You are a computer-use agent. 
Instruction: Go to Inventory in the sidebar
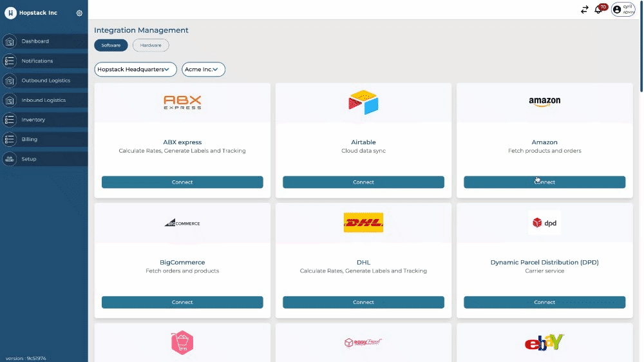33,120
